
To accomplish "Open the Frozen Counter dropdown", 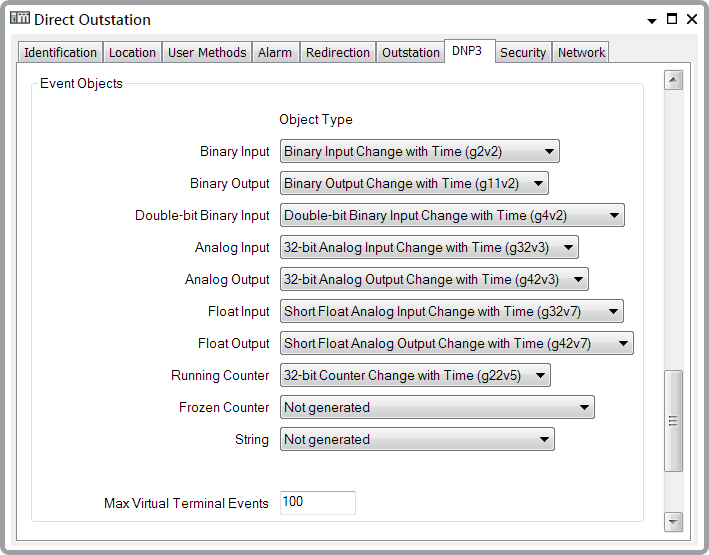I will [x=437, y=408].
